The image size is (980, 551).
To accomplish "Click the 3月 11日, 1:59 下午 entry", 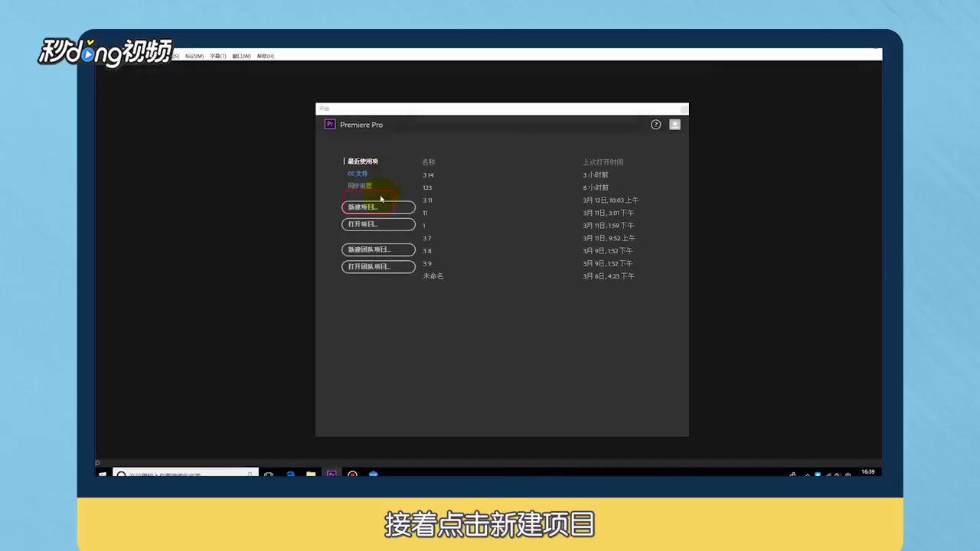I will click(609, 226).
